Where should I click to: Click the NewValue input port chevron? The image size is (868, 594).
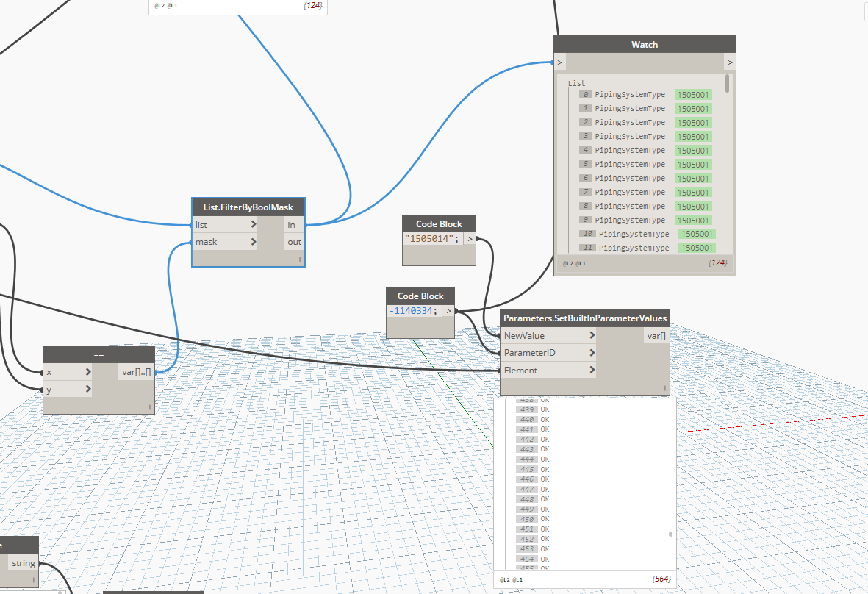click(x=592, y=335)
